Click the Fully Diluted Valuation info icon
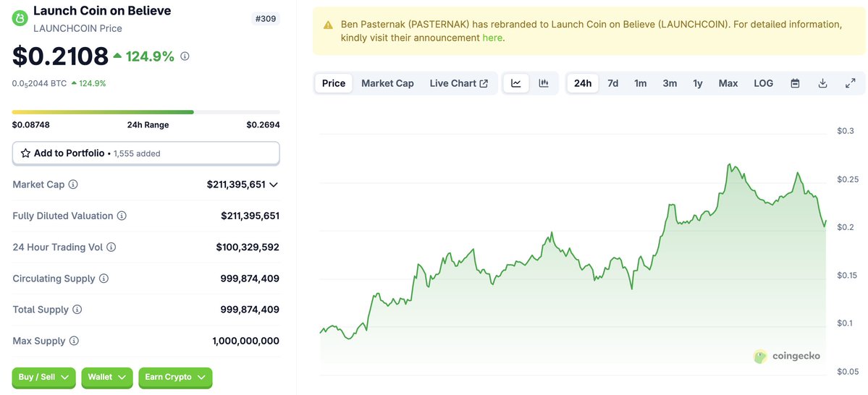Screen dimensions: 868x395 tap(122, 216)
